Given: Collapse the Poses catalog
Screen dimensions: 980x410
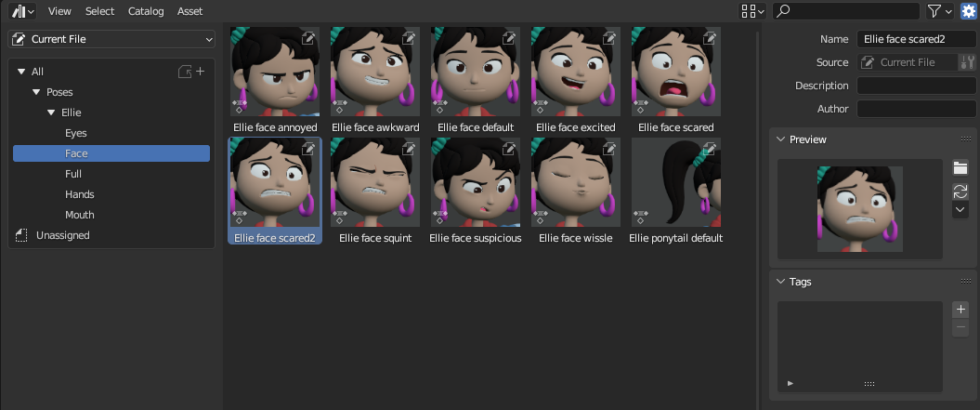Looking at the screenshot, I should [37, 93].
